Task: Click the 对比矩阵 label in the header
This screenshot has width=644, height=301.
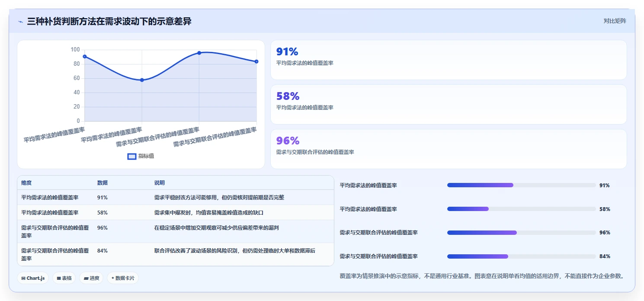Action: coord(615,21)
